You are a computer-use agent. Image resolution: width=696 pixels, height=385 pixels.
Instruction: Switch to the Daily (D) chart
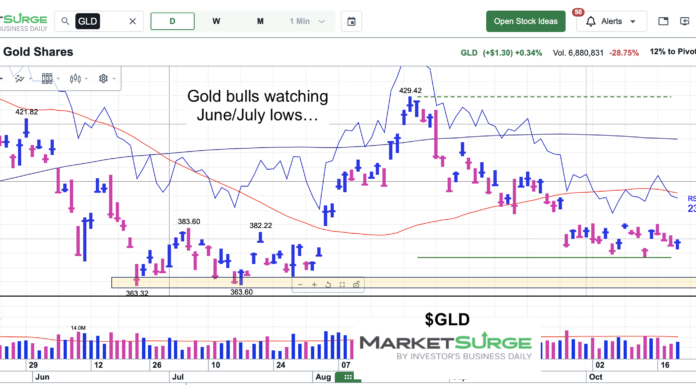[x=172, y=21]
